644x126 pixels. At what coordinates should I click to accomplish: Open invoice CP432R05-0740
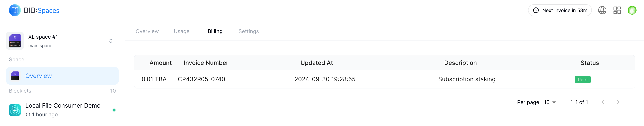coord(201,79)
